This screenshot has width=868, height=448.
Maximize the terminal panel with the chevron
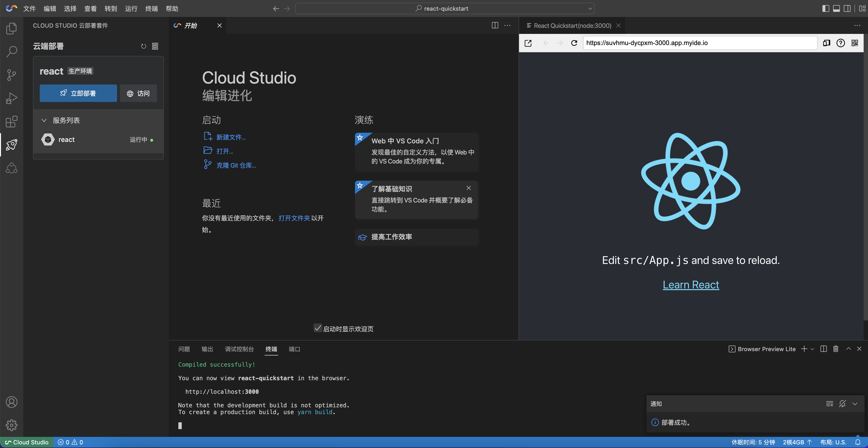[x=848, y=349]
